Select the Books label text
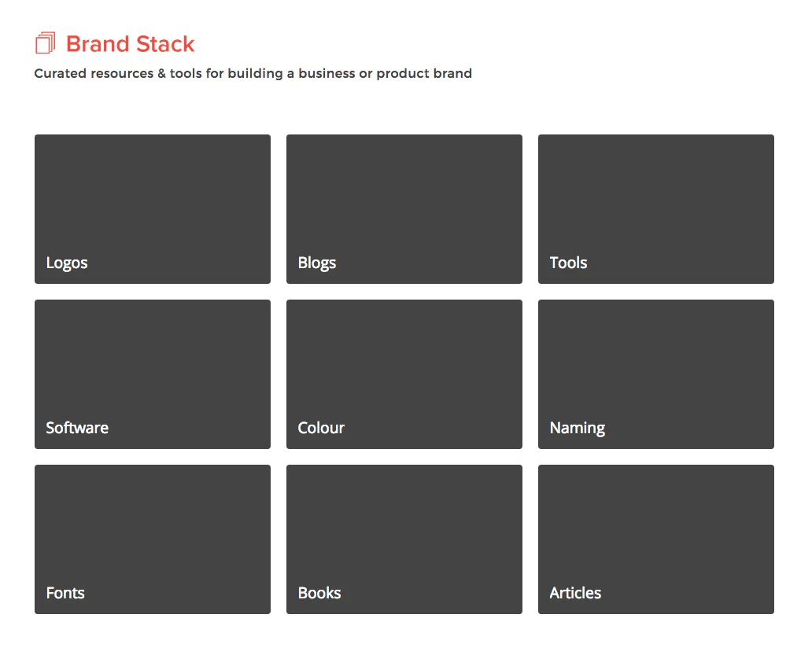This screenshot has height=655, width=812. [x=319, y=593]
